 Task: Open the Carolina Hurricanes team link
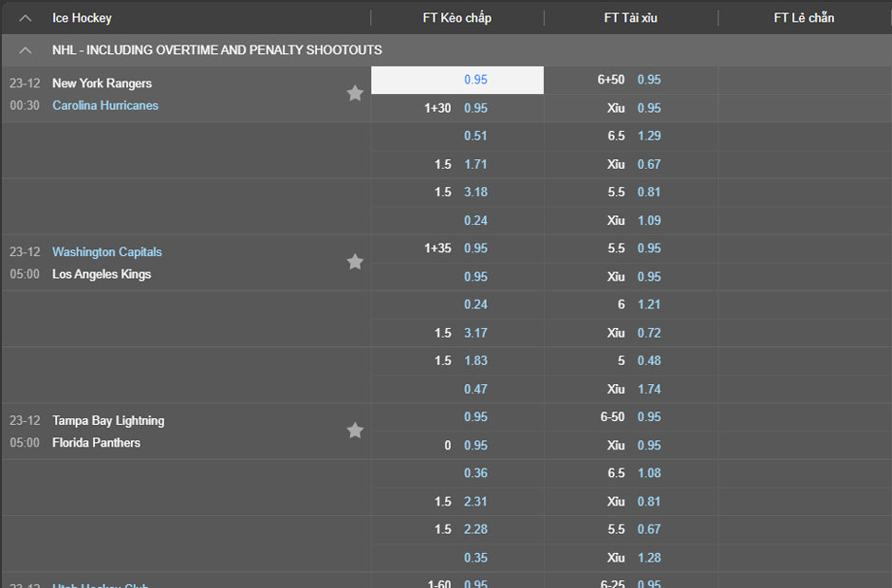tap(105, 105)
